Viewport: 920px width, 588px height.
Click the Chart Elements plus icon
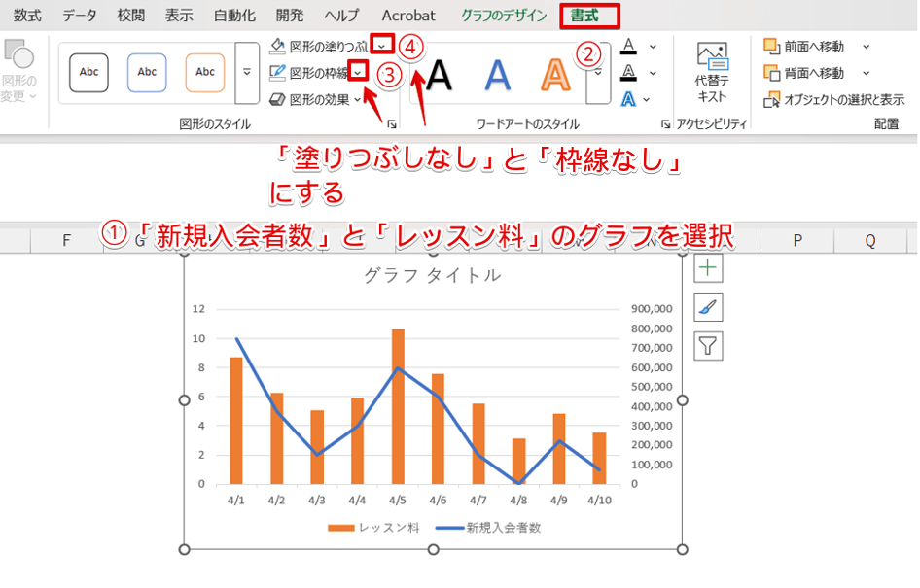pos(708,269)
